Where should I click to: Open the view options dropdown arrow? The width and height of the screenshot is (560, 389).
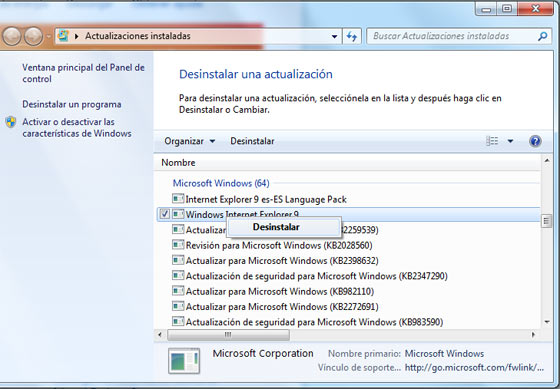click(x=510, y=141)
